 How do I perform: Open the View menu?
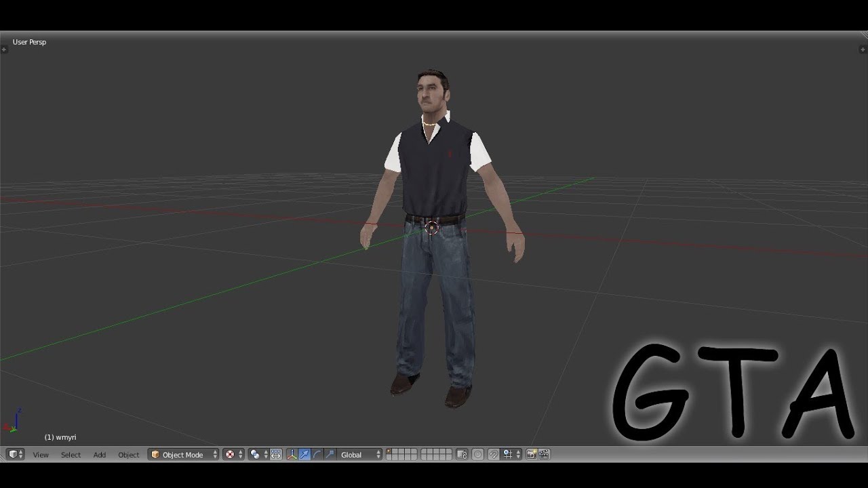(41, 455)
